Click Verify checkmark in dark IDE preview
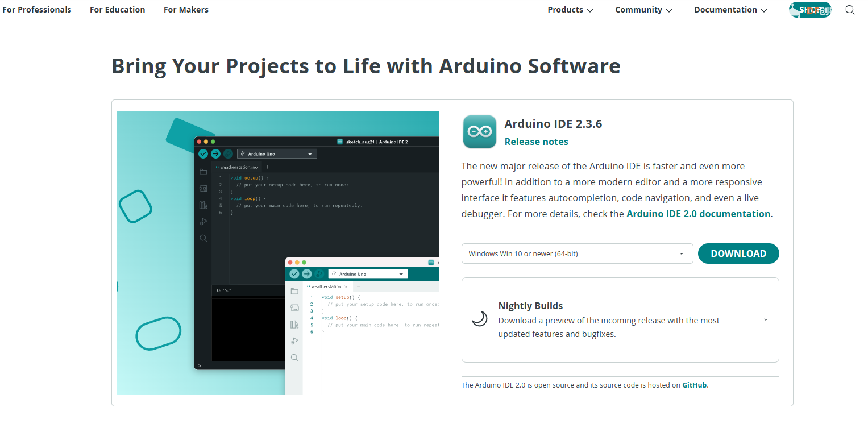The width and height of the screenshot is (868, 424). [203, 153]
